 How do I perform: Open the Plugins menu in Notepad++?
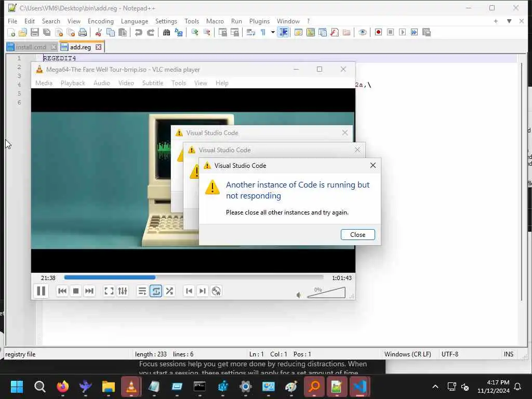click(x=260, y=21)
